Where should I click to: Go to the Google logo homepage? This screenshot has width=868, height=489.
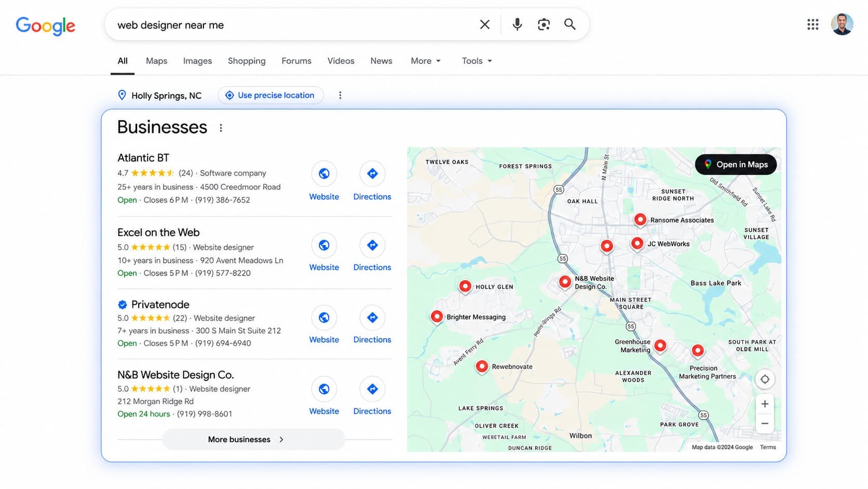tap(46, 25)
